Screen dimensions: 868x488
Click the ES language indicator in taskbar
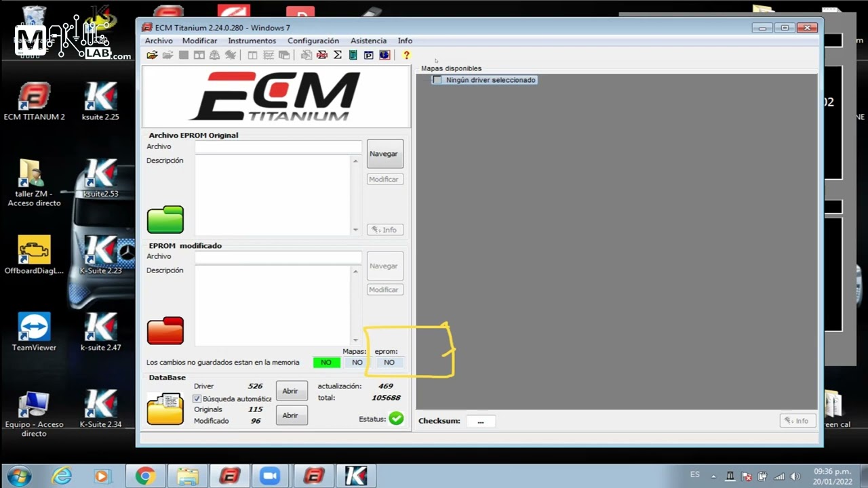click(694, 475)
